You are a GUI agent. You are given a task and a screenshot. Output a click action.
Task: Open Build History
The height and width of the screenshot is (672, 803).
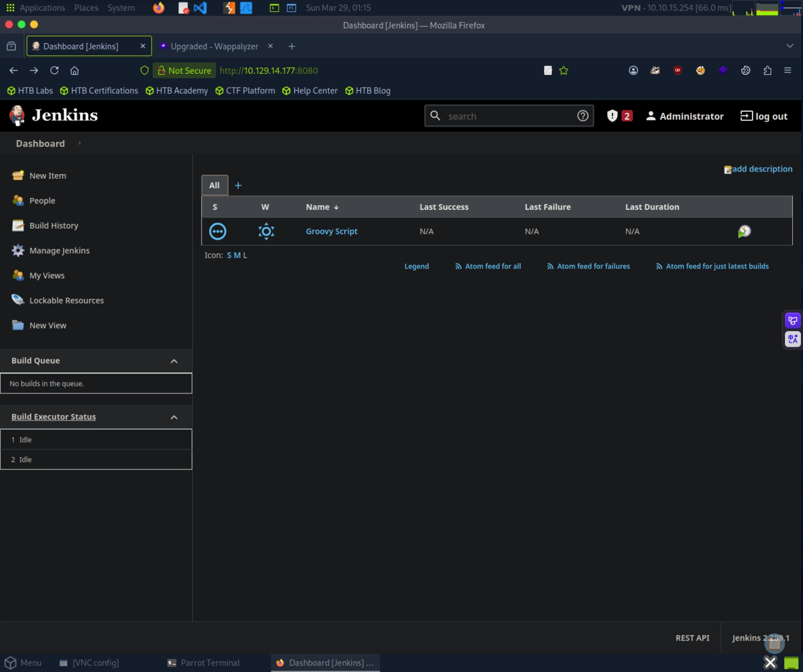(54, 226)
